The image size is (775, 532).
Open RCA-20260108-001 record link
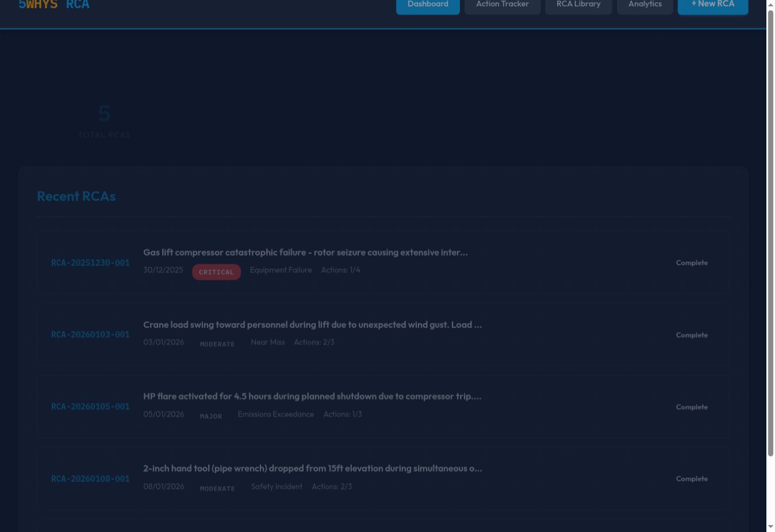point(90,479)
